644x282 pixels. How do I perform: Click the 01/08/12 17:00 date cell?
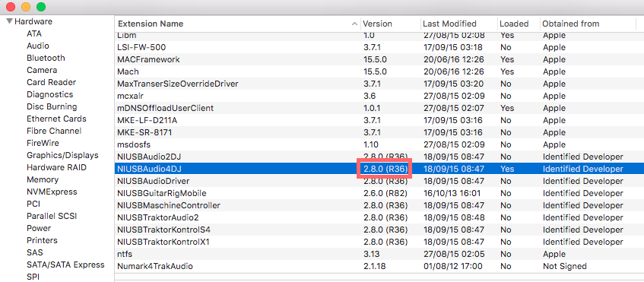tap(452, 266)
